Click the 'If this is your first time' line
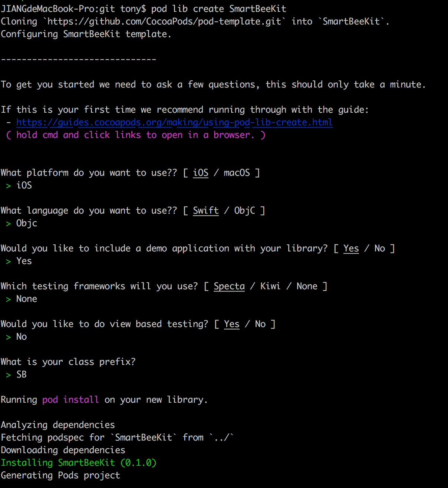This screenshot has width=448, height=488. 185,110
